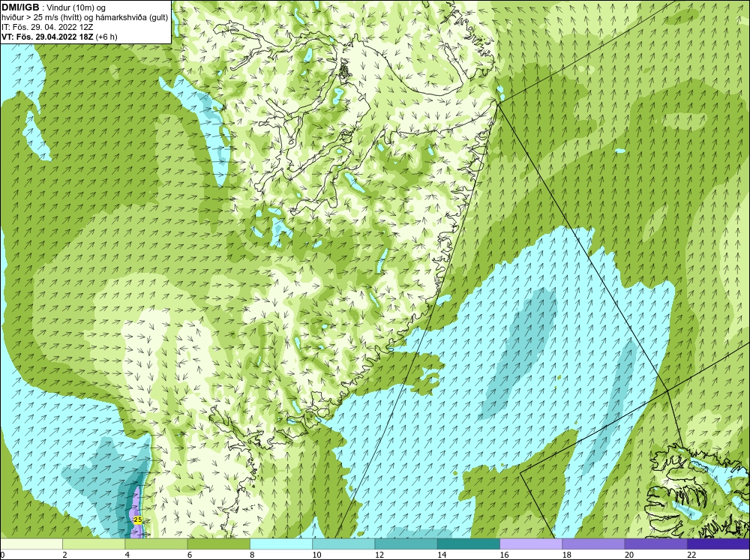Screen dimensions: 750x560
Task: Click the yellow 25 gust marker on the map
Action: (138, 520)
